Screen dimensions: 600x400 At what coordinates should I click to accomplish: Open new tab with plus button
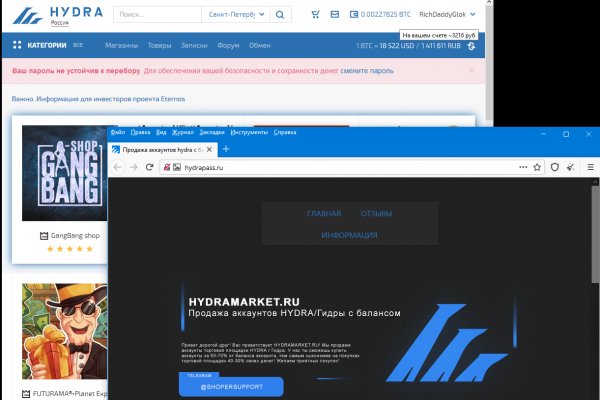point(226,148)
